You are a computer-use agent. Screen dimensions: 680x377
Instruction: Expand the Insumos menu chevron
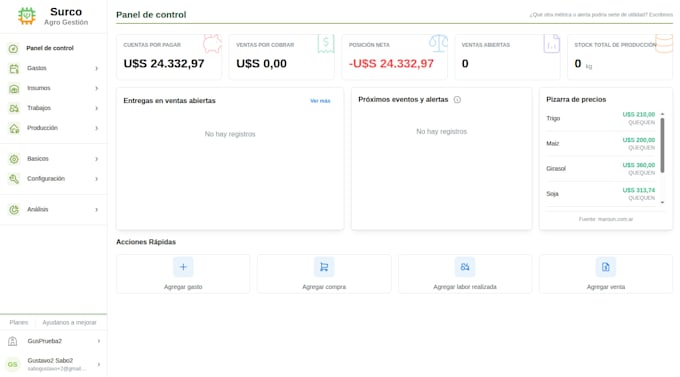click(97, 89)
